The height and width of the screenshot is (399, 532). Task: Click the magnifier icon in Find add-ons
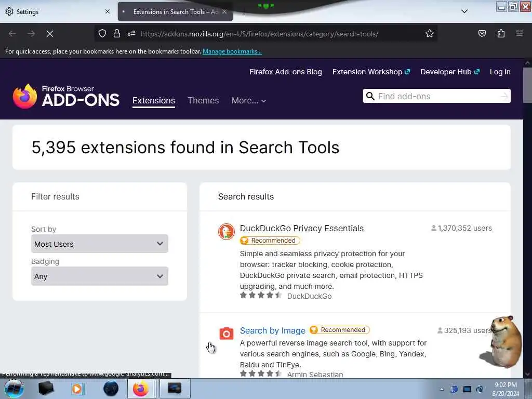click(x=370, y=96)
